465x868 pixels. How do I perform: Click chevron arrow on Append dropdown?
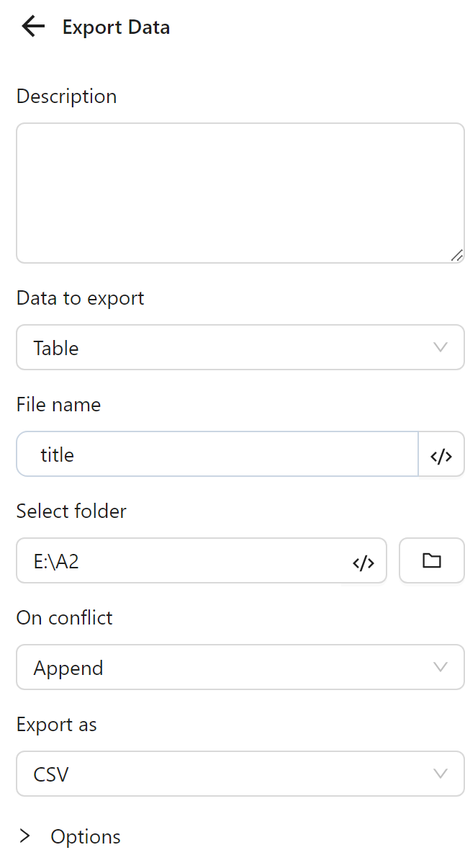[x=441, y=668]
